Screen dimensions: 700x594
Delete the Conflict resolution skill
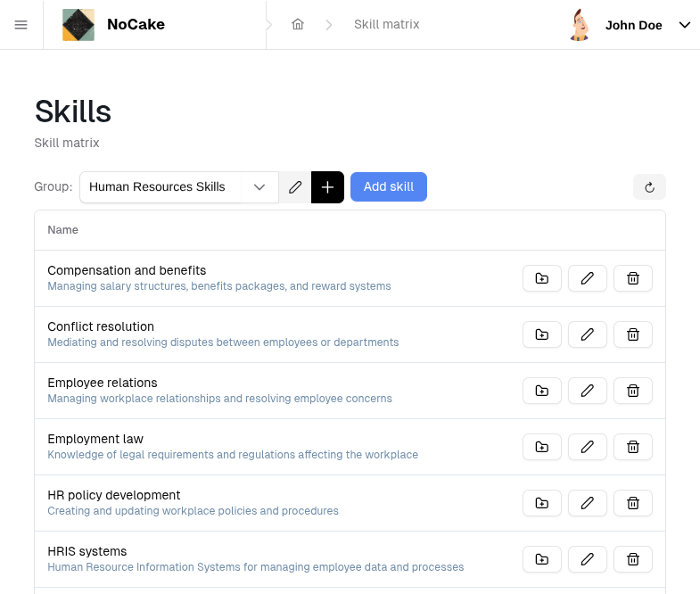[633, 334]
